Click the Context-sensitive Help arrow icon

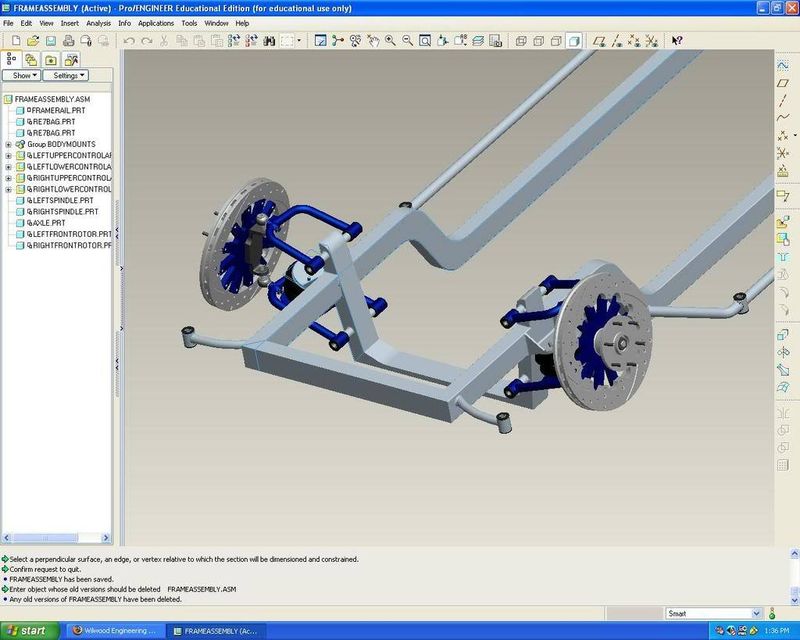[677, 41]
